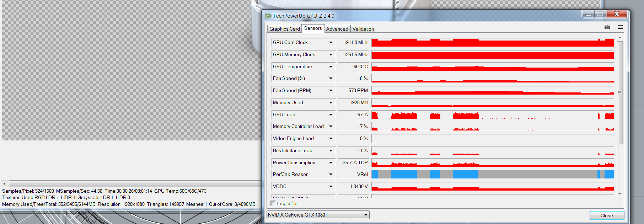Screen dimensions: 644x224
Task: Click the GPU Core Clock history graph
Action: click(493, 42)
